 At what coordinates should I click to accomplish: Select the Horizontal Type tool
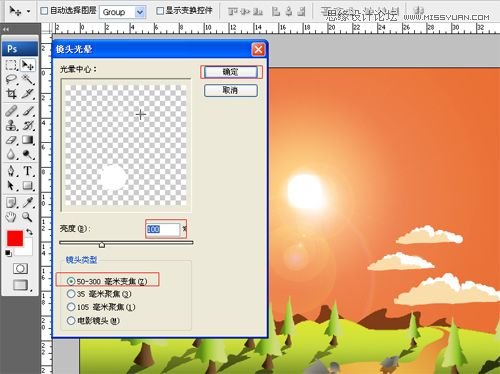click(28, 171)
